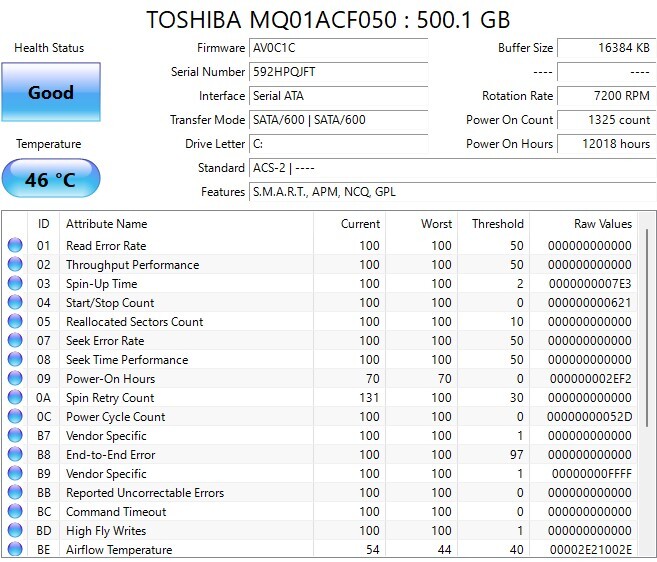Click the Buffer Size value 16384 KB

point(606,48)
